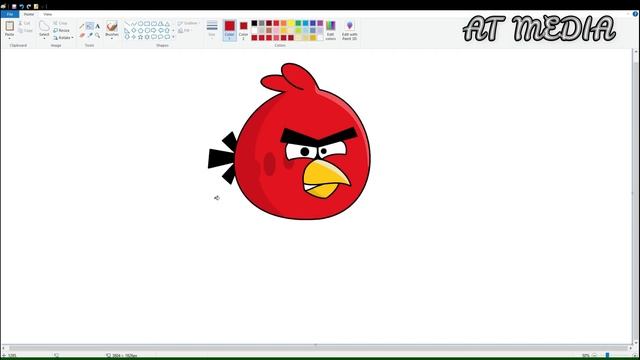Choose the Diamond shape
Screen dimensions: 640x360
[x=133, y=30]
